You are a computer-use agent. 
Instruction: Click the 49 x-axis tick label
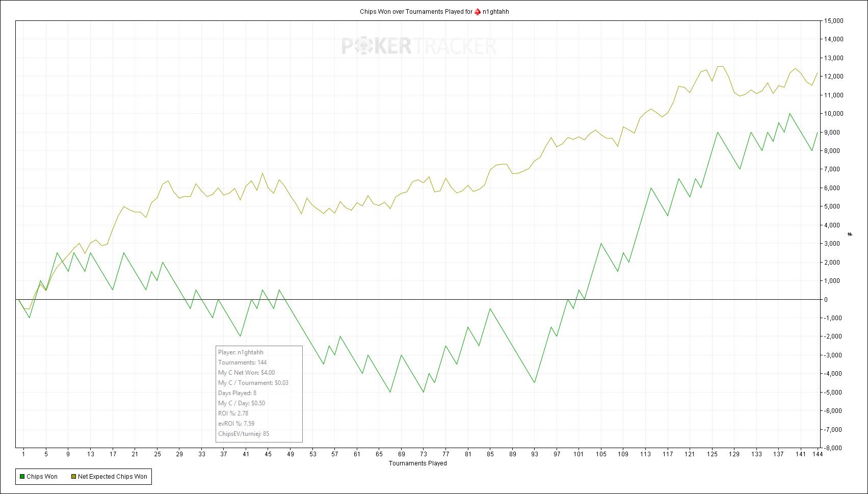click(291, 454)
